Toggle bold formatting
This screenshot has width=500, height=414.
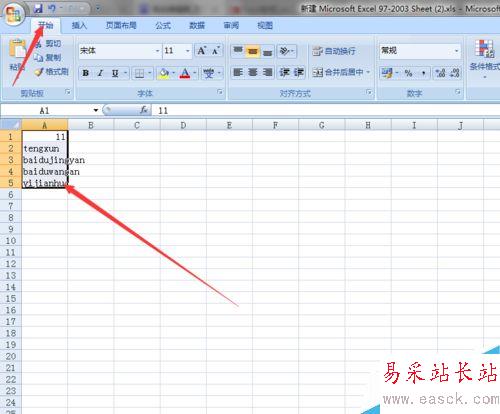click(x=86, y=73)
